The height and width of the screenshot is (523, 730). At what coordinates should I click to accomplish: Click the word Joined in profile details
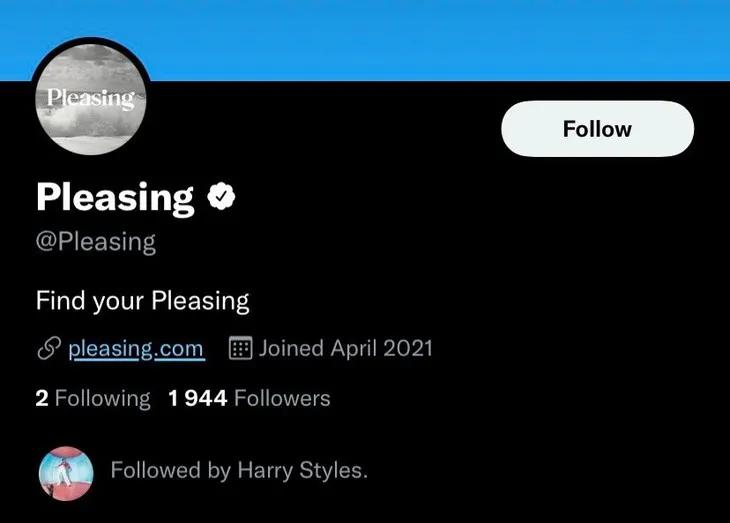click(x=291, y=349)
